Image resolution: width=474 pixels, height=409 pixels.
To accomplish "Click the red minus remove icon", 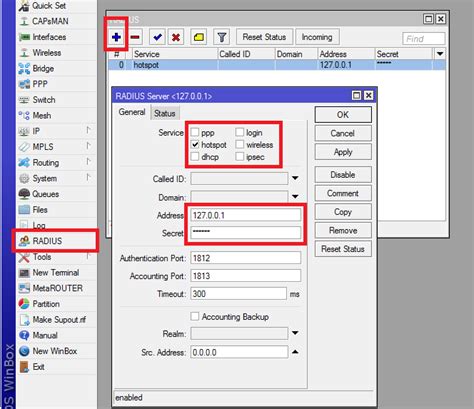I will 135,37.
